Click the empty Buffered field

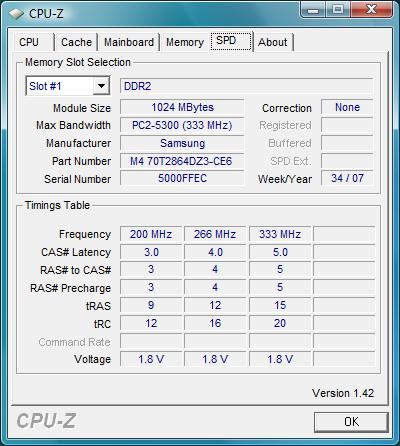click(347, 143)
